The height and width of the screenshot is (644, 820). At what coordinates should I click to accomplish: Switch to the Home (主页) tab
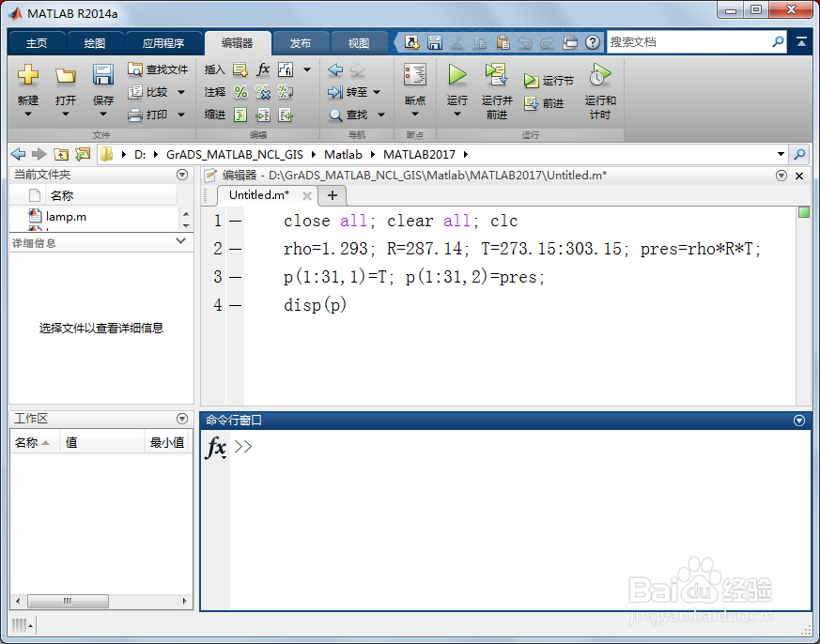click(37, 43)
